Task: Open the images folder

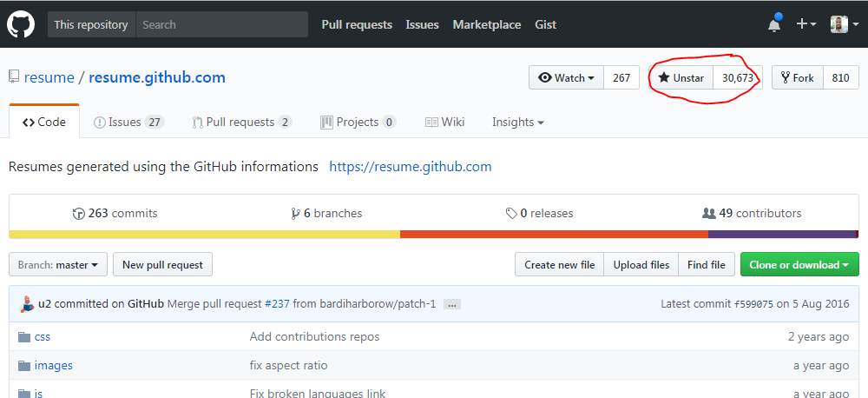Action: [x=53, y=365]
